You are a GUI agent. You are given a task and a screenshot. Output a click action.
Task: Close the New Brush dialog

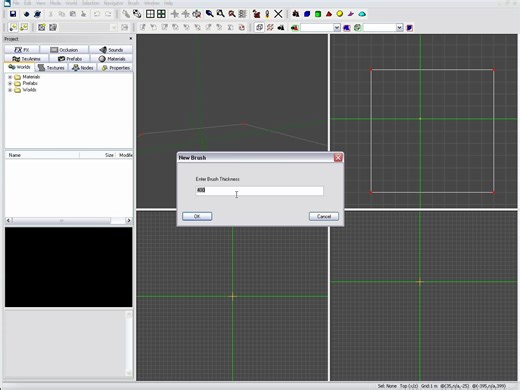(338, 157)
